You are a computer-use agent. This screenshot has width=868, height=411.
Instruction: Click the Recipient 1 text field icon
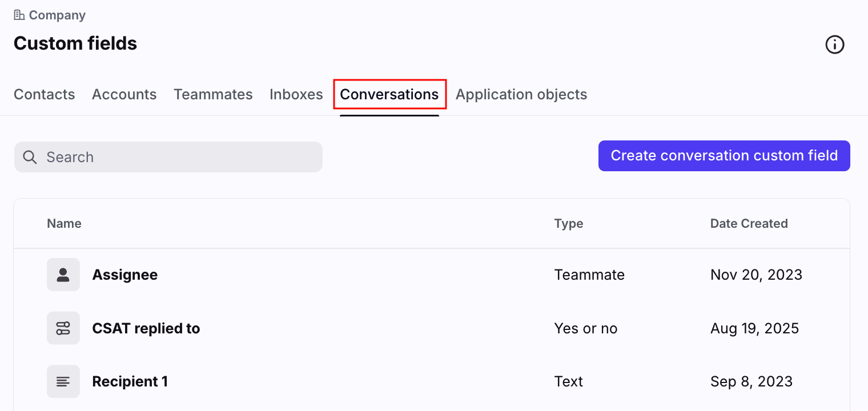click(63, 381)
